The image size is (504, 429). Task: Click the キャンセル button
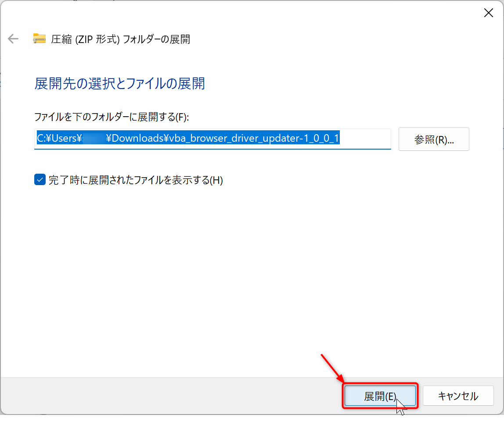[x=458, y=397]
